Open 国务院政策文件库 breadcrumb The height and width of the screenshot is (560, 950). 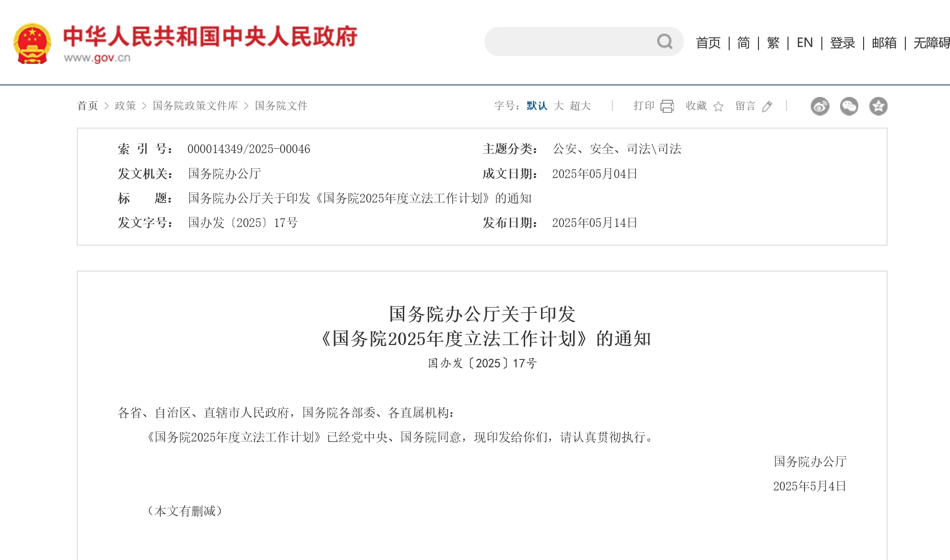[195, 106]
